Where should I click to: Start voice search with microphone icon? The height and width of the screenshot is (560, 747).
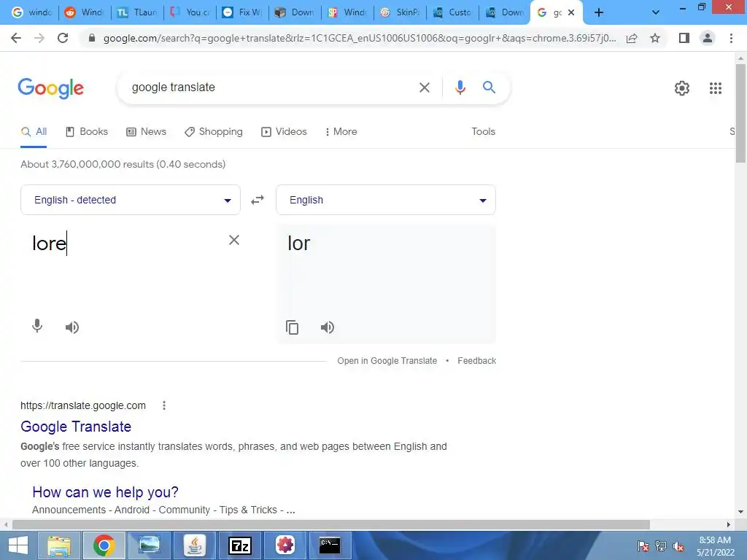[x=460, y=87]
